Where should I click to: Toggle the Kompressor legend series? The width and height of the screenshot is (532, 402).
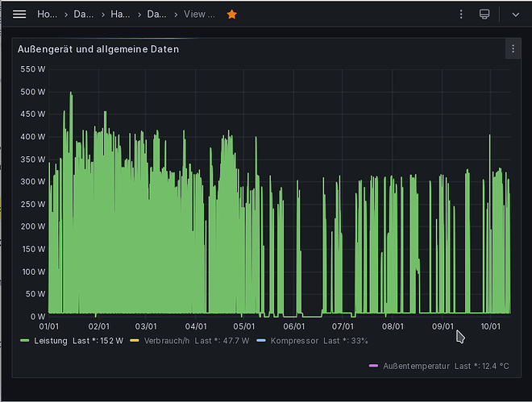coord(294,341)
